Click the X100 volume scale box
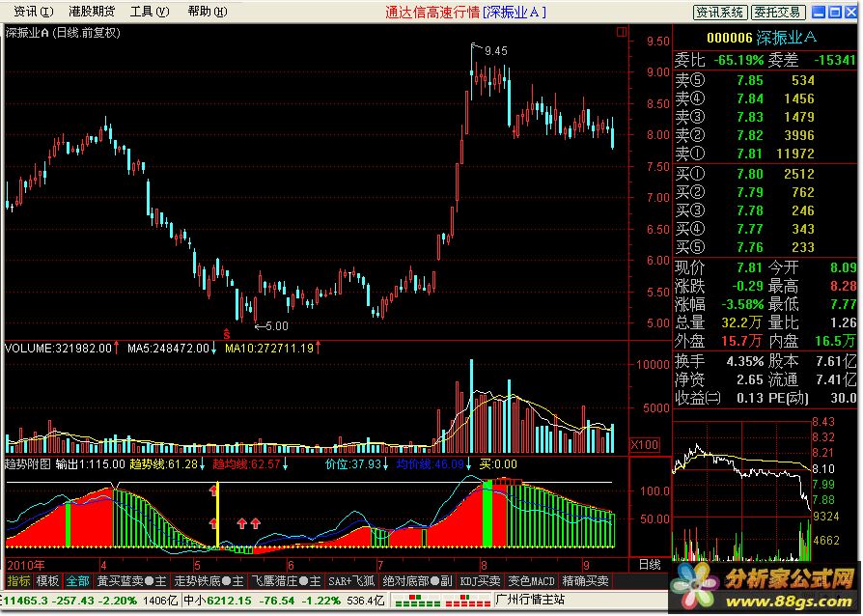 click(x=645, y=445)
